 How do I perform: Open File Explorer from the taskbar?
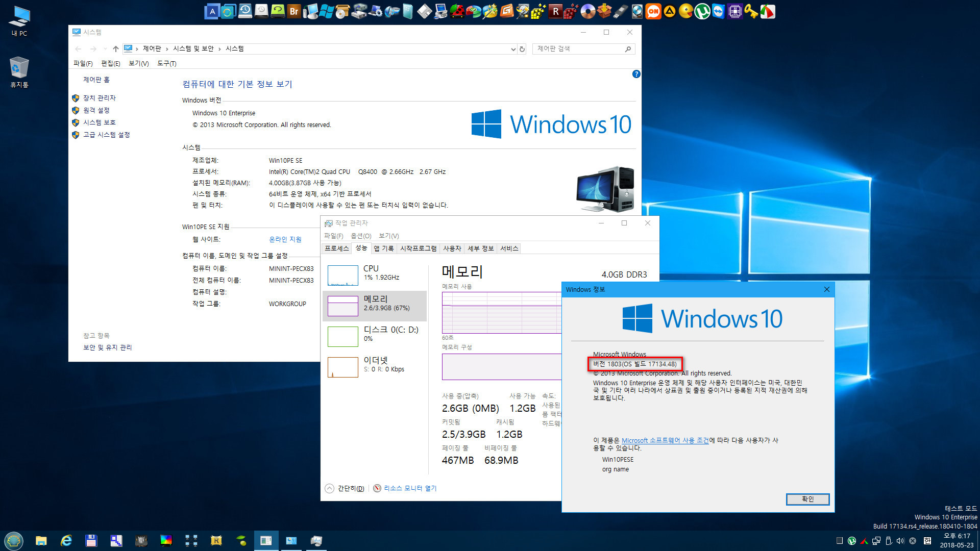[41, 541]
